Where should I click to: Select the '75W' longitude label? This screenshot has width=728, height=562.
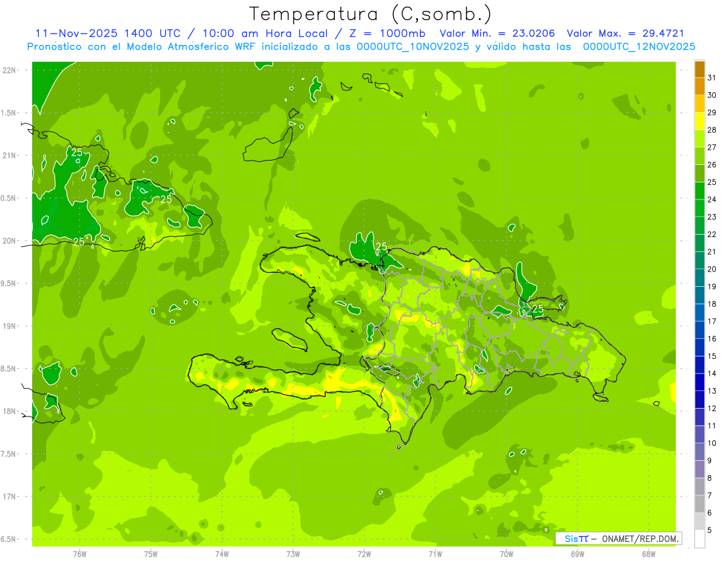point(151,554)
